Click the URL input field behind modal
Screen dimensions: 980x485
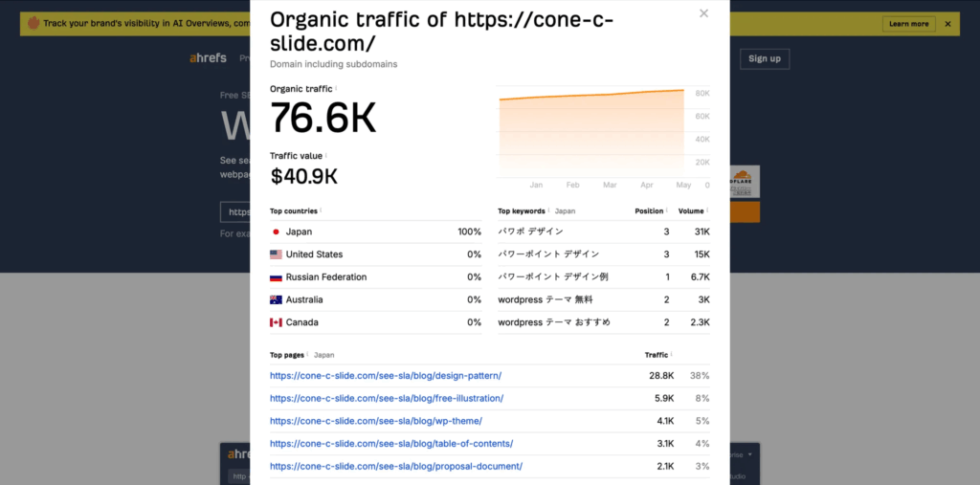coord(235,211)
